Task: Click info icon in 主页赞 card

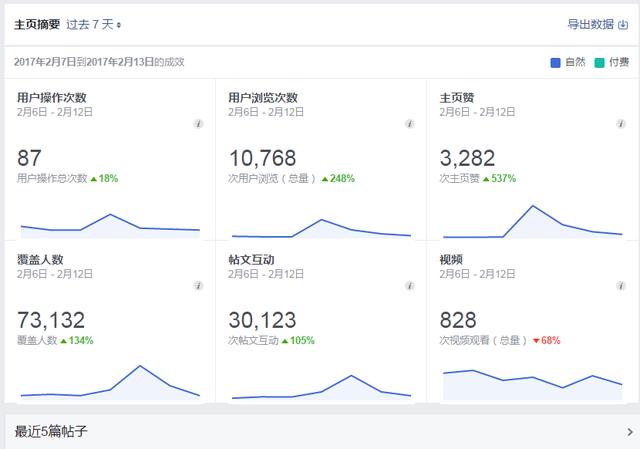Action: (621, 124)
